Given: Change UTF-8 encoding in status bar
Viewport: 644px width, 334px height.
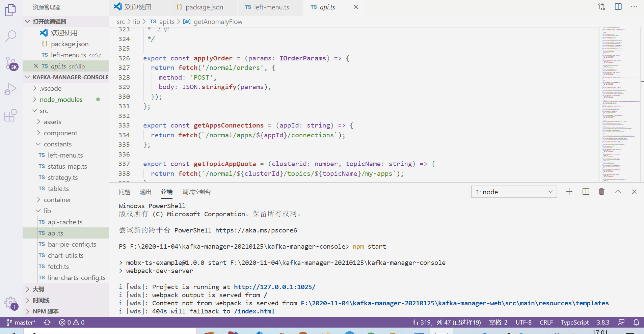Looking at the screenshot, I should pos(524,323).
